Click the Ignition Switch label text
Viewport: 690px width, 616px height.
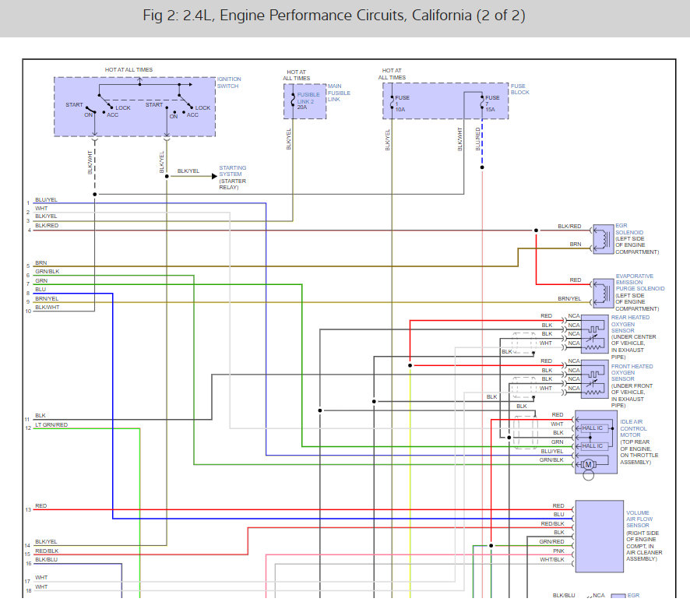coord(229,83)
